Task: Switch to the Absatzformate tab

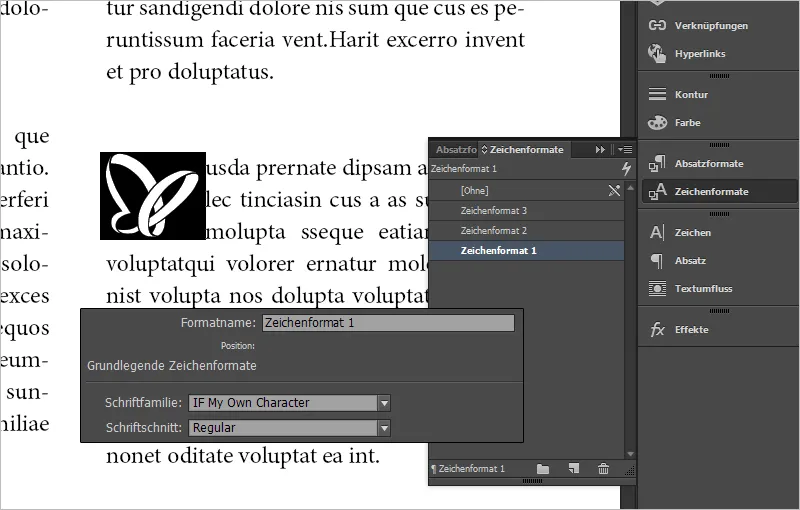Action: point(455,149)
